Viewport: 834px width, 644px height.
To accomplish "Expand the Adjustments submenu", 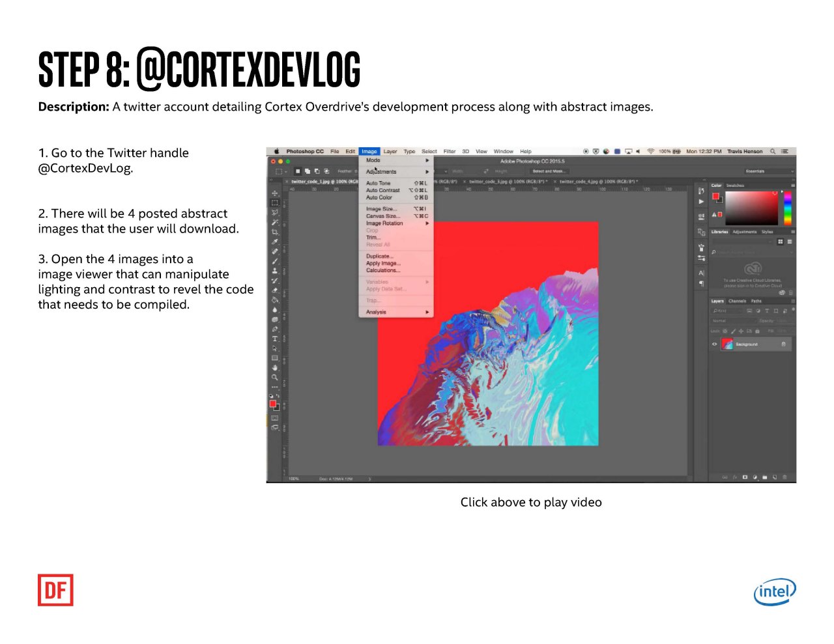I will pyautogui.click(x=396, y=172).
